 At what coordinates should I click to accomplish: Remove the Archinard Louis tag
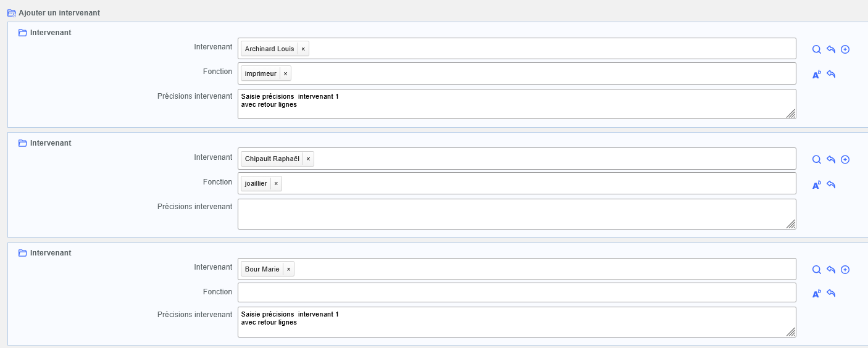pyautogui.click(x=303, y=49)
